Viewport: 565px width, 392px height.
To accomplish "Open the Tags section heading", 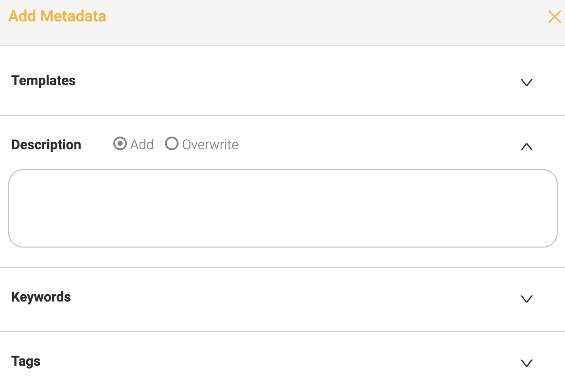I will coord(26,361).
